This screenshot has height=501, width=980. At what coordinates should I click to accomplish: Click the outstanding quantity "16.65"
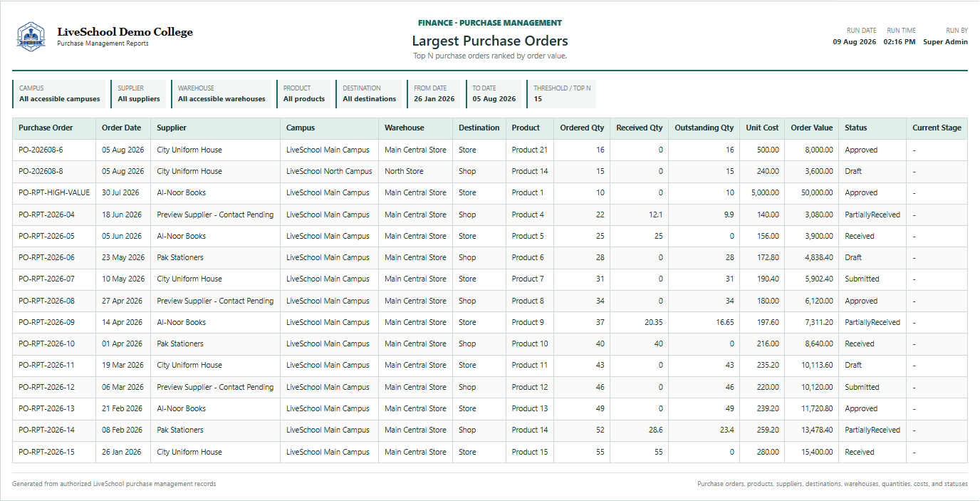[x=725, y=322]
